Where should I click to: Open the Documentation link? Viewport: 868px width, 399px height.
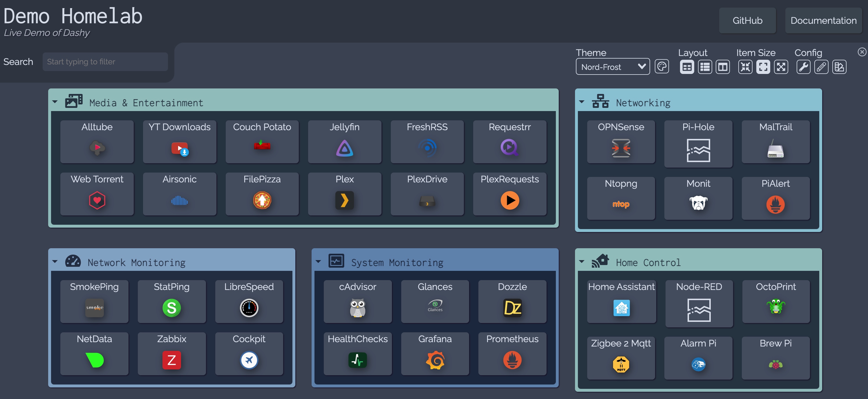click(x=823, y=21)
